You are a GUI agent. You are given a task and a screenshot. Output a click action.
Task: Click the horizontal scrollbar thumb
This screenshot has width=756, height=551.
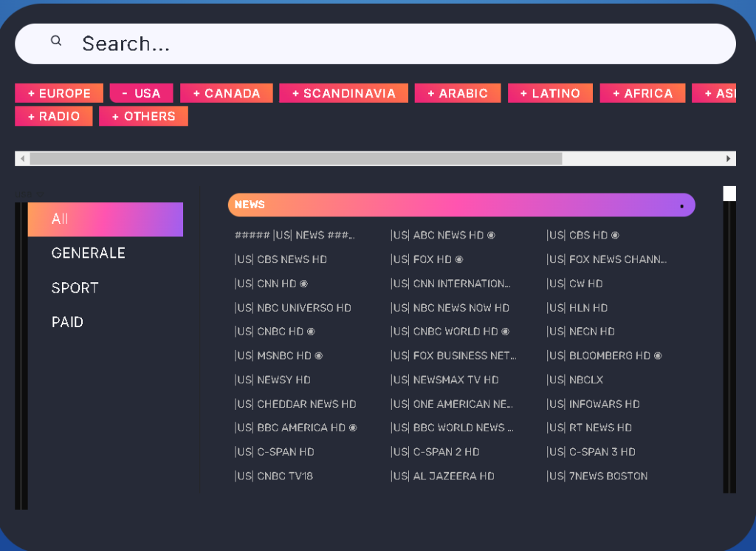pyautogui.click(x=296, y=159)
